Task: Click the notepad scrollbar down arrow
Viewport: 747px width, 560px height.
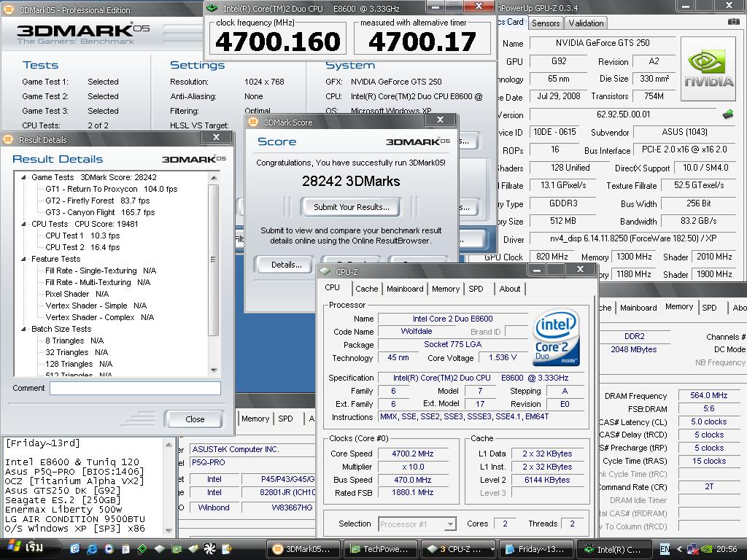Action: coord(169,530)
